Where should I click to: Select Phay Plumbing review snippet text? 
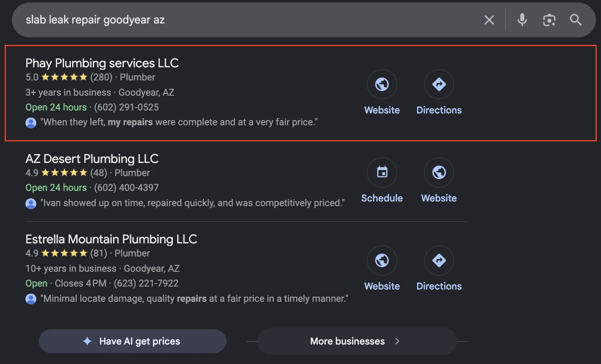click(x=179, y=122)
